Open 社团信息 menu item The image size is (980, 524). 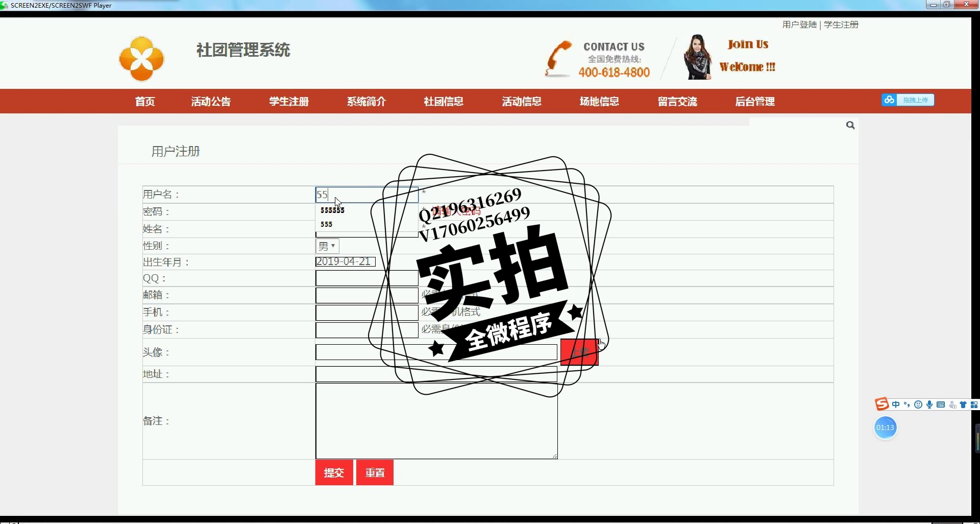tap(444, 101)
